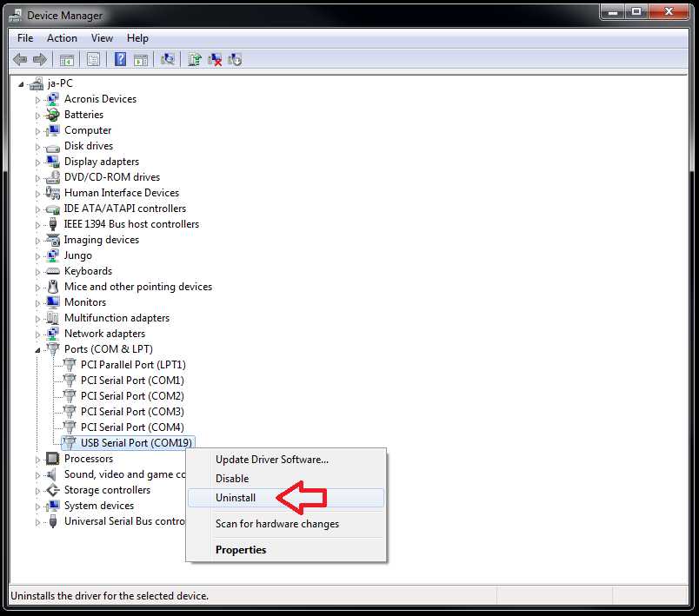Open the Help menu

click(x=137, y=38)
